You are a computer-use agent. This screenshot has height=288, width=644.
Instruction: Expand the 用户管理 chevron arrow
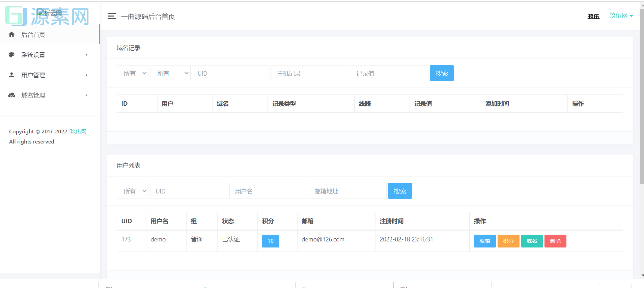[x=86, y=75]
